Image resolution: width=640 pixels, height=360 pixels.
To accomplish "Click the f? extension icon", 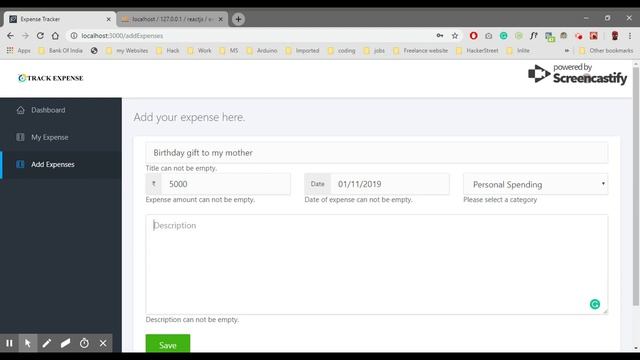I will click(x=534, y=36).
